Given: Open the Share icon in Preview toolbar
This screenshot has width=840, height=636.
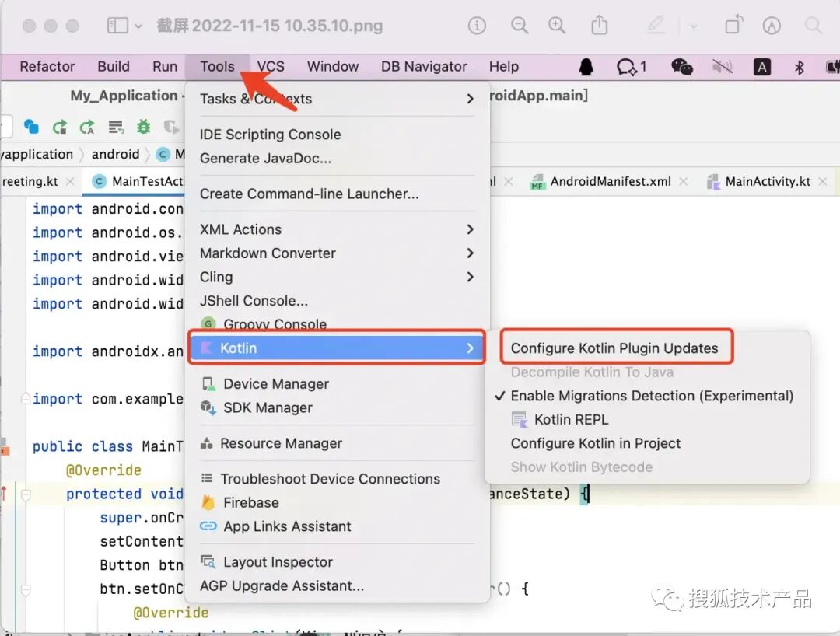Looking at the screenshot, I should coord(600,25).
